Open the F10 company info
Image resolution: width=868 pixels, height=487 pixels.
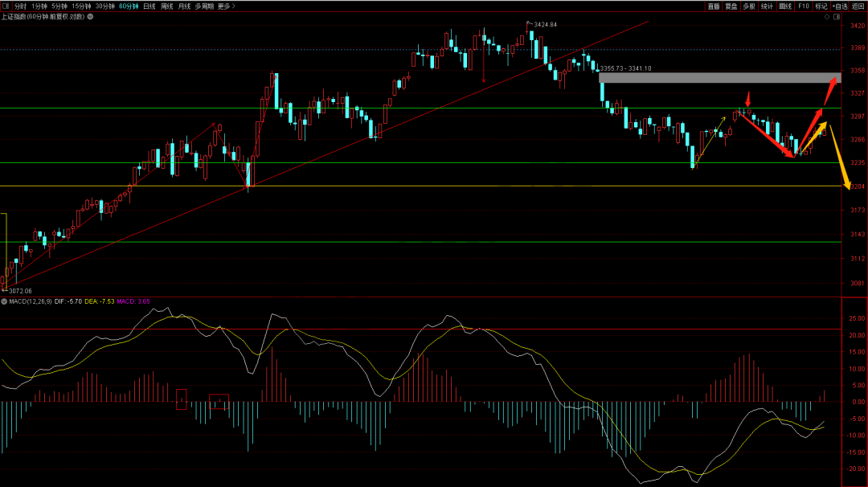coord(803,6)
